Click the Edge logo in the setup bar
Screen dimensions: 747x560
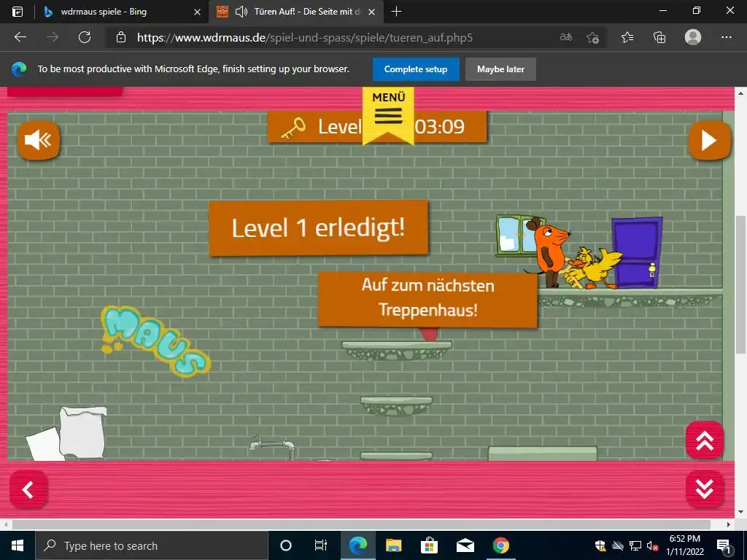[19, 69]
